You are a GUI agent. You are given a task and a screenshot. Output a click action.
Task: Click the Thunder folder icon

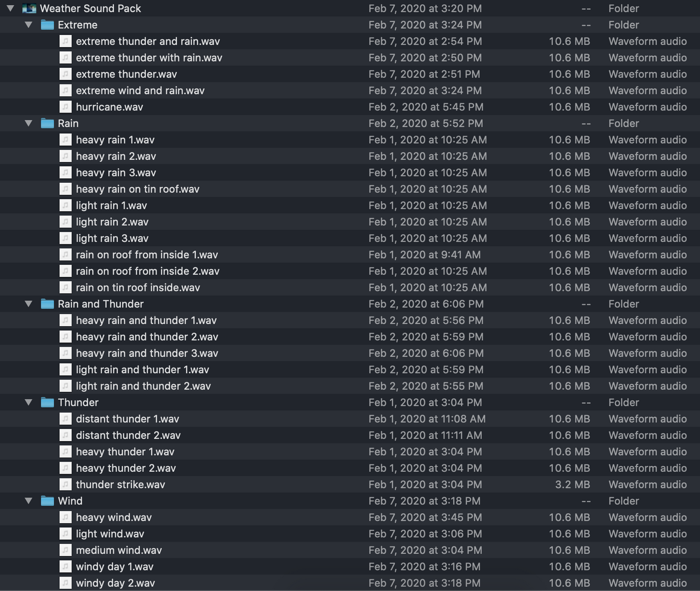(x=47, y=402)
